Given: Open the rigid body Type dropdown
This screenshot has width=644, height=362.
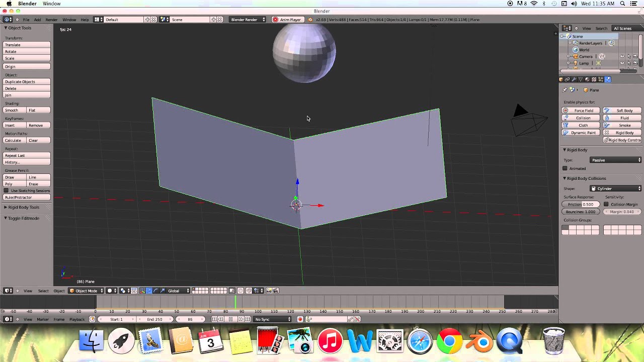Looking at the screenshot, I should point(616,160).
